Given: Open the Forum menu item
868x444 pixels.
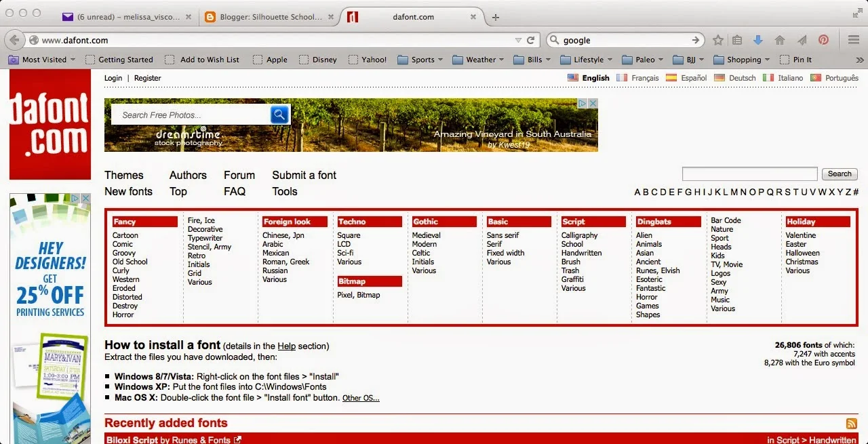Looking at the screenshot, I should click(239, 175).
